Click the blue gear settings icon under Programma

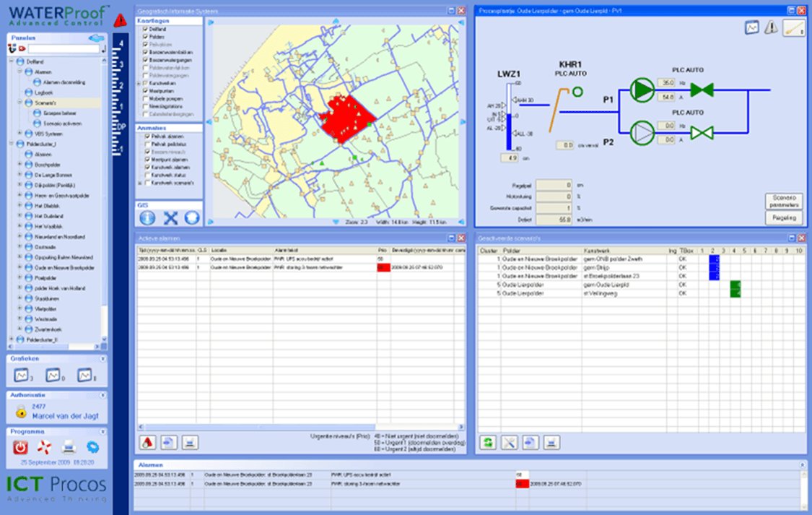[x=92, y=446]
